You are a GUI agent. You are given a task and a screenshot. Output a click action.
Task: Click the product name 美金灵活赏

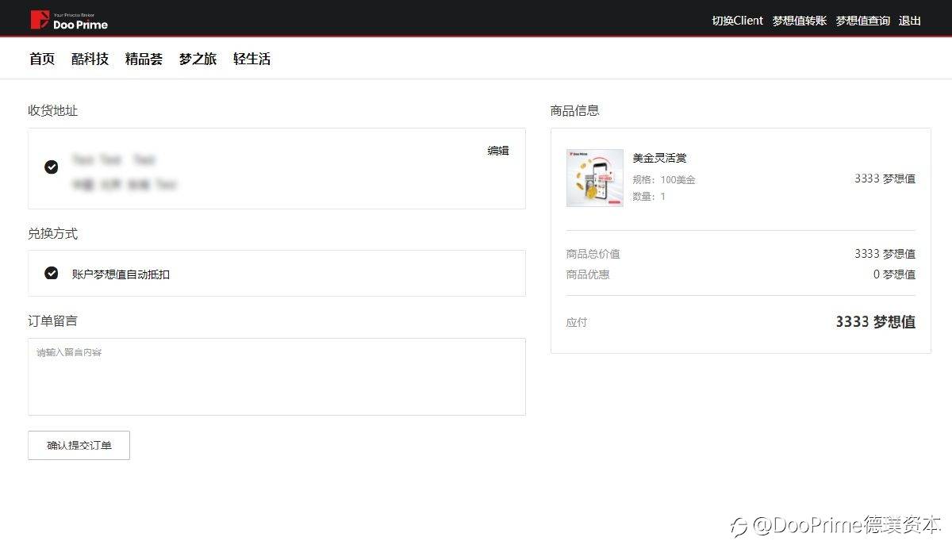coord(658,158)
